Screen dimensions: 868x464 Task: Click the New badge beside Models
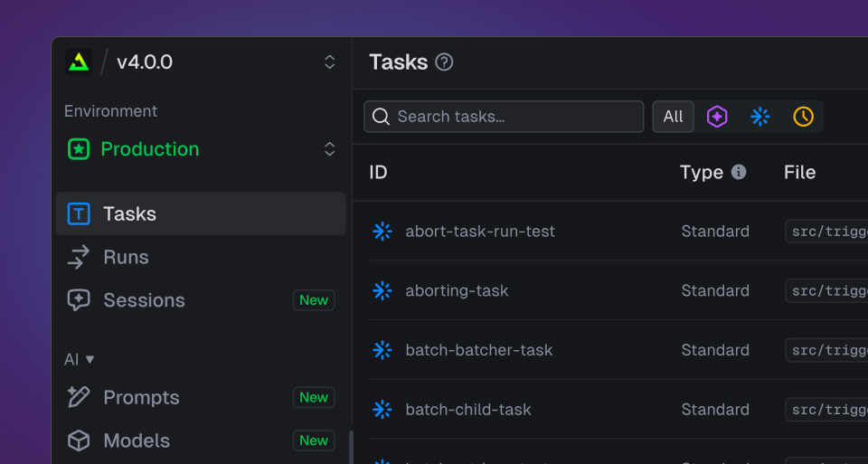coord(314,440)
